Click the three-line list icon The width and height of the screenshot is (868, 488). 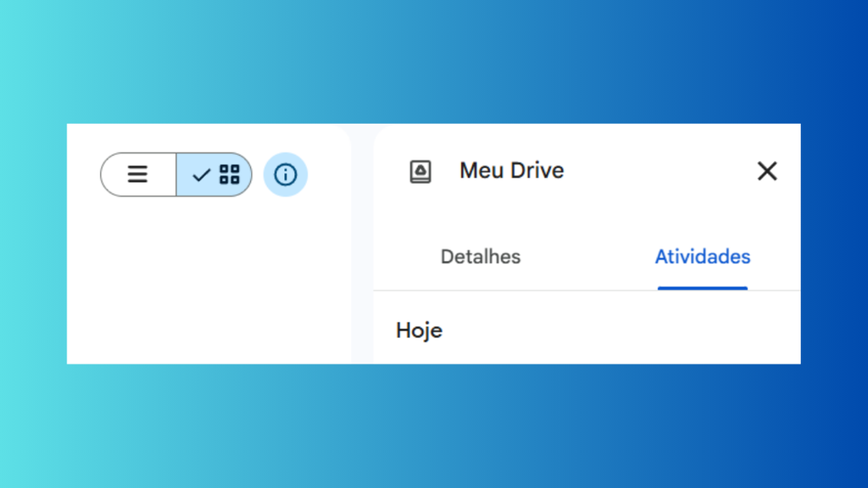137,175
